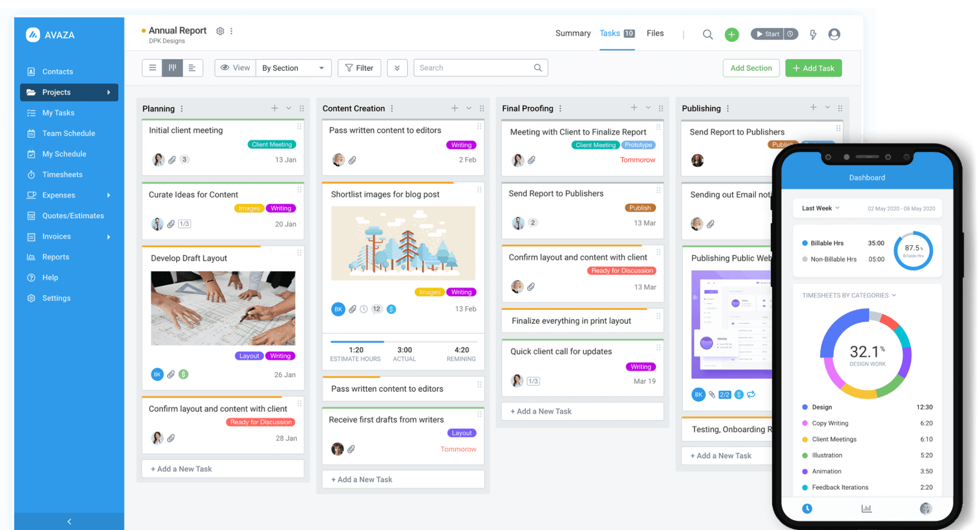Open the search magnifier in the top bar

(708, 34)
